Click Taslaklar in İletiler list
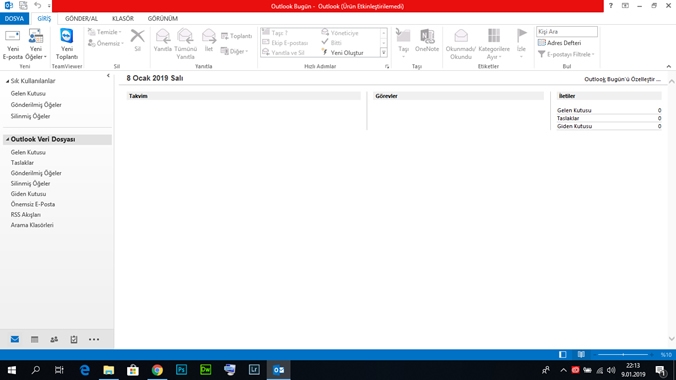The height and width of the screenshot is (380, 676). click(x=568, y=118)
